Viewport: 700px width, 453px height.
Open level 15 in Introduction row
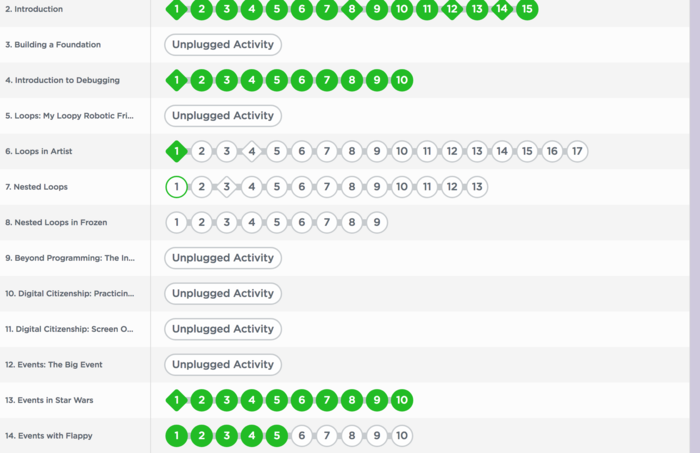(527, 10)
